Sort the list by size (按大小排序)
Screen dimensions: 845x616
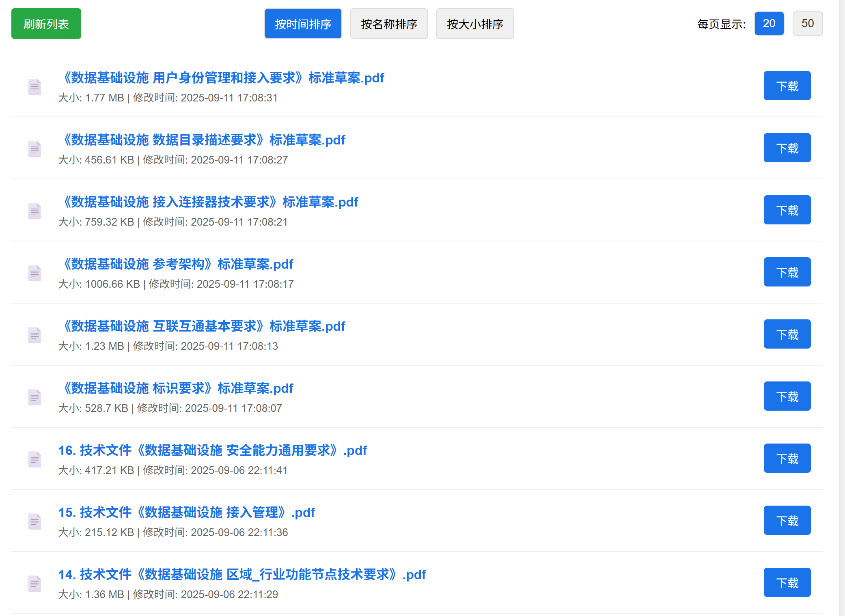point(475,24)
